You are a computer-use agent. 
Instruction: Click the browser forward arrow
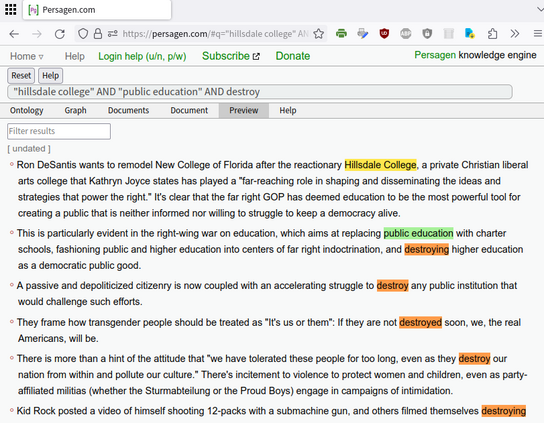36,34
